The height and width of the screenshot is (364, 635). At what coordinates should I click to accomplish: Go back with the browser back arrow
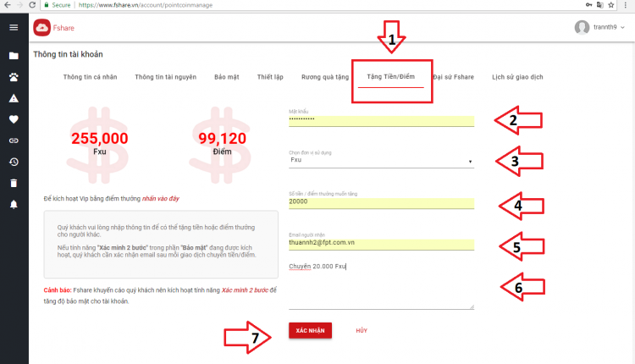pyautogui.click(x=8, y=5)
